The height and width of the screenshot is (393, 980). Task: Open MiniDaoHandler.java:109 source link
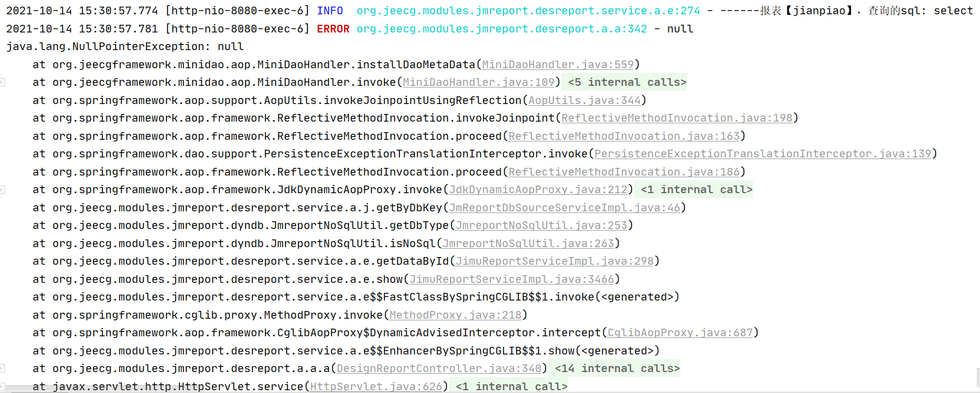coord(479,82)
